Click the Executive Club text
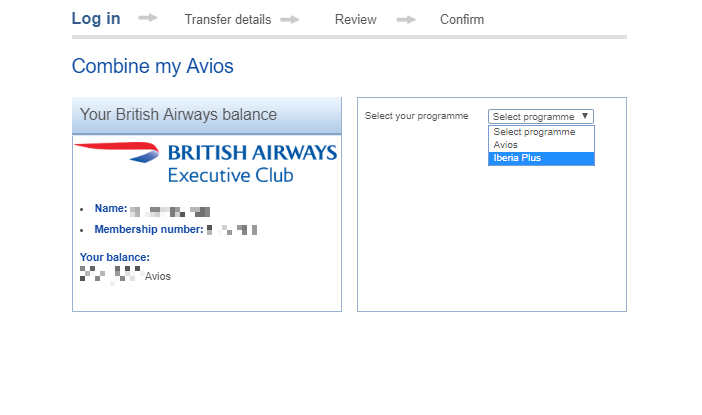This screenshot has width=702, height=415. tap(230, 175)
